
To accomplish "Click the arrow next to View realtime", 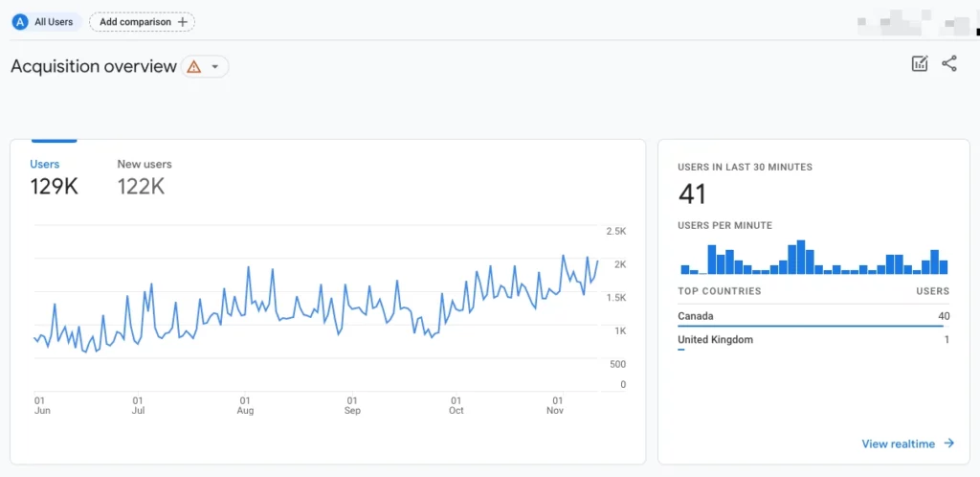I will [948, 443].
